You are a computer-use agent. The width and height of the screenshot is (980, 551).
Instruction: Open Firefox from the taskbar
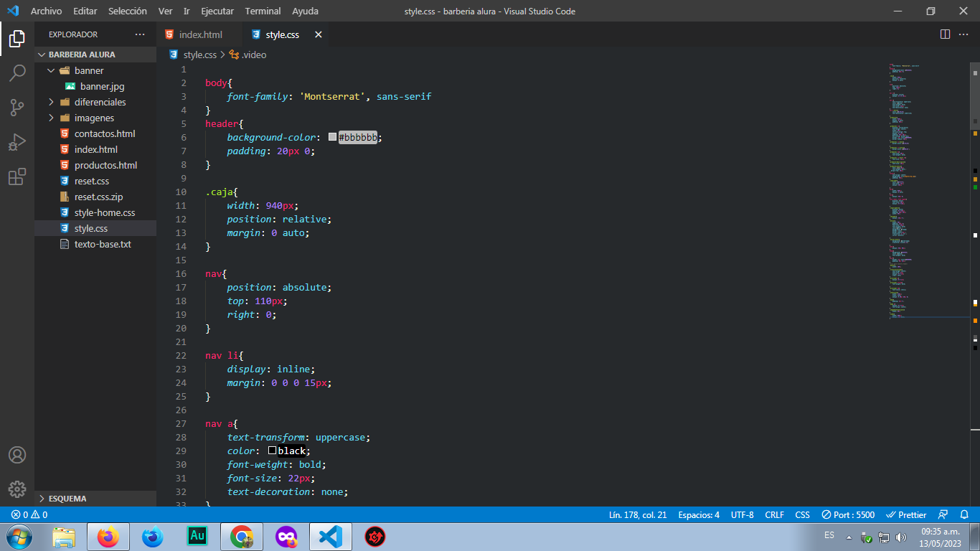[x=108, y=536]
